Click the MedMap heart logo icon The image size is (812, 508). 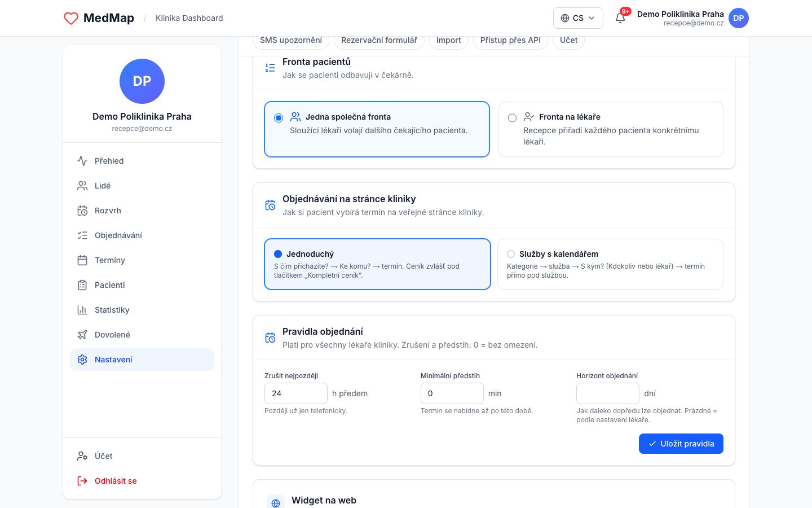click(x=71, y=18)
